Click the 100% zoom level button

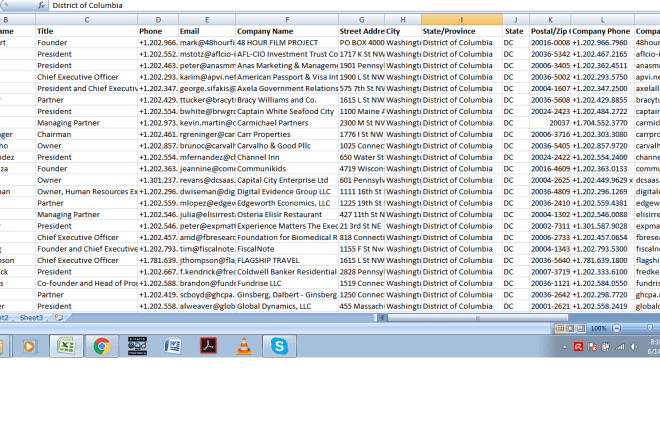599,328
